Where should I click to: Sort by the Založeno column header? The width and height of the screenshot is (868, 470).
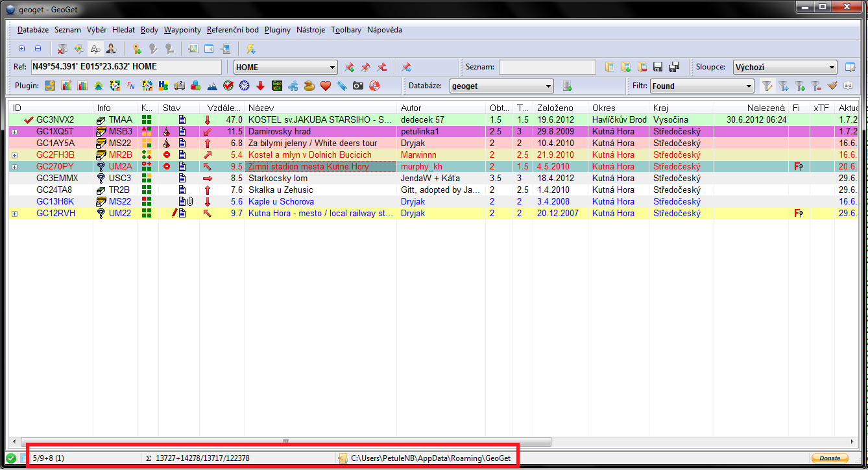pyautogui.click(x=561, y=108)
